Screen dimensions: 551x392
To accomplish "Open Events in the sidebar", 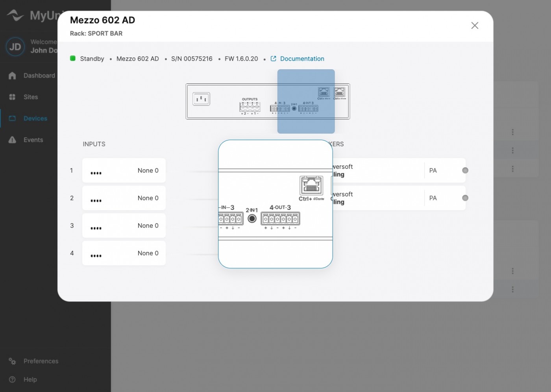I will [x=33, y=140].
